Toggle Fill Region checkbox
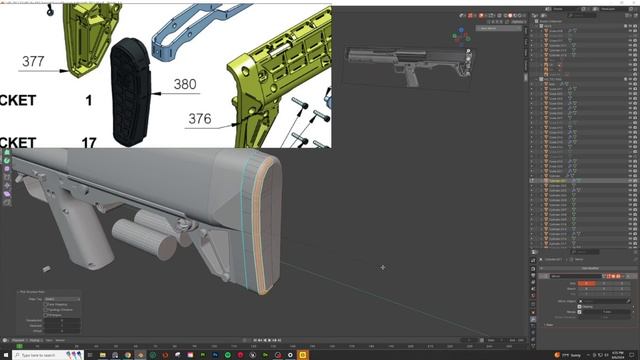This screenshot has height=360, width=640. (46, 315)
